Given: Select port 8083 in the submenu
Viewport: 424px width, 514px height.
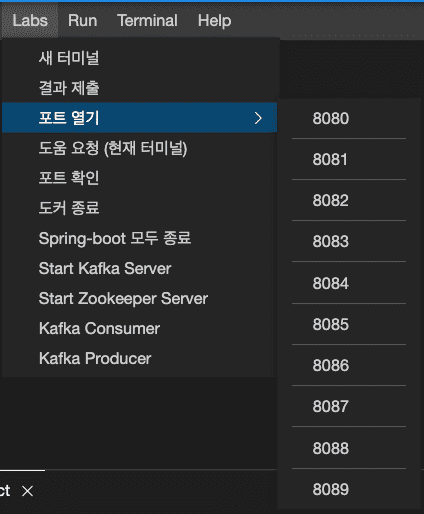Looking at the screenshot, I should click(349, 241).
